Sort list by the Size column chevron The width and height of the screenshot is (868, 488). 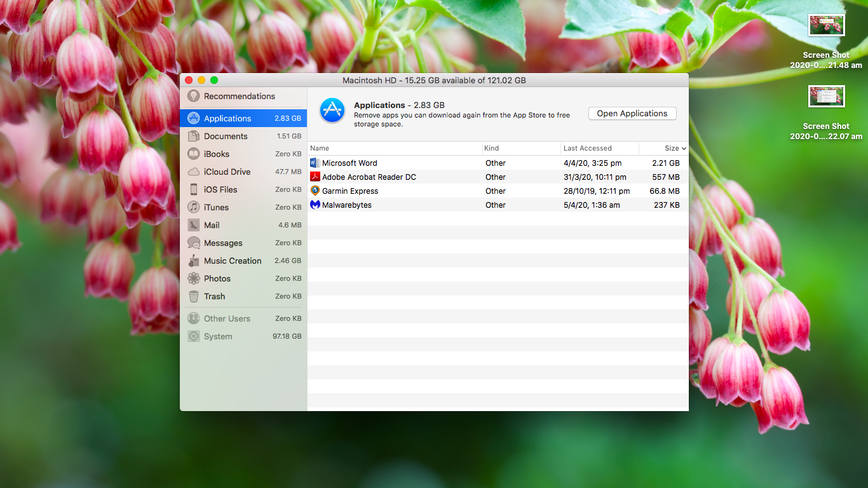point(684,148)
